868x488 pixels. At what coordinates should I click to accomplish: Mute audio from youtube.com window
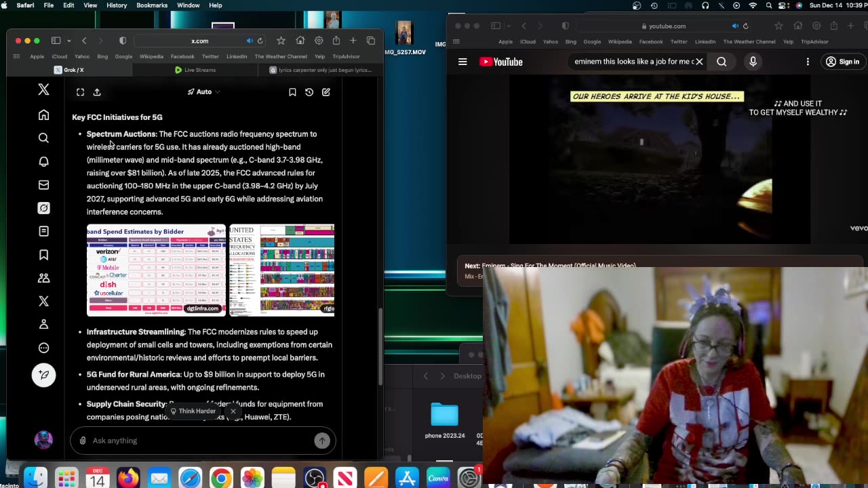click(735, 26)
